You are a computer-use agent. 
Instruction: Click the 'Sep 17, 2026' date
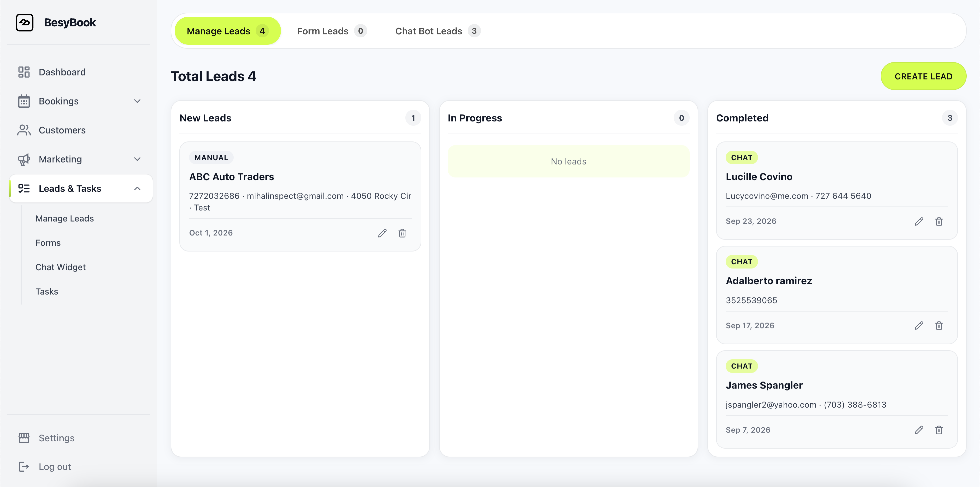(x=750, y=326)
